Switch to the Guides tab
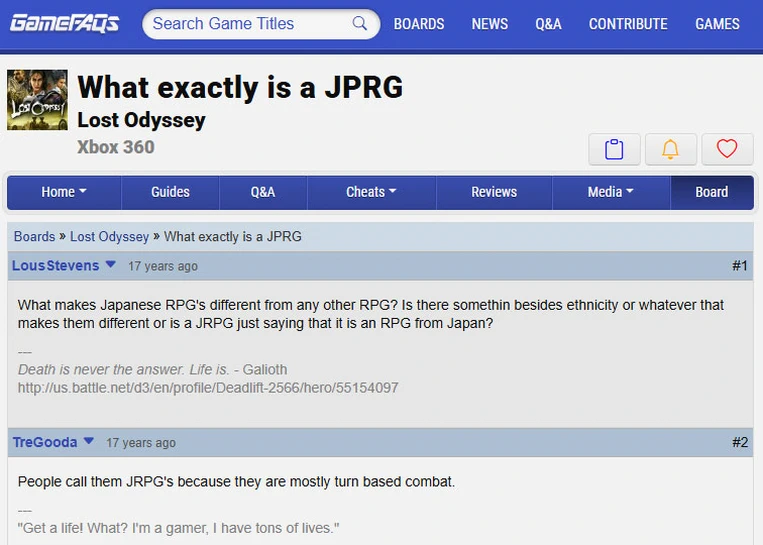Screen dimensions: 763x545 170,192
